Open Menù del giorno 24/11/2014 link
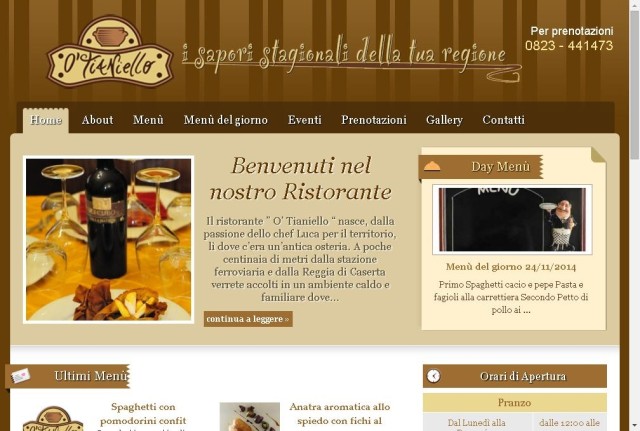Viewport: 640px width, 431px height. click(x=511, y=267)
